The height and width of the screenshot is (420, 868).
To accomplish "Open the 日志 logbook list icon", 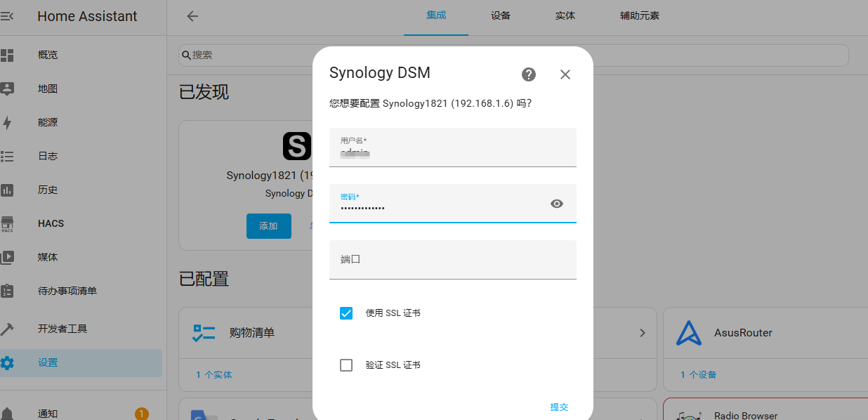I will point(7,156).
